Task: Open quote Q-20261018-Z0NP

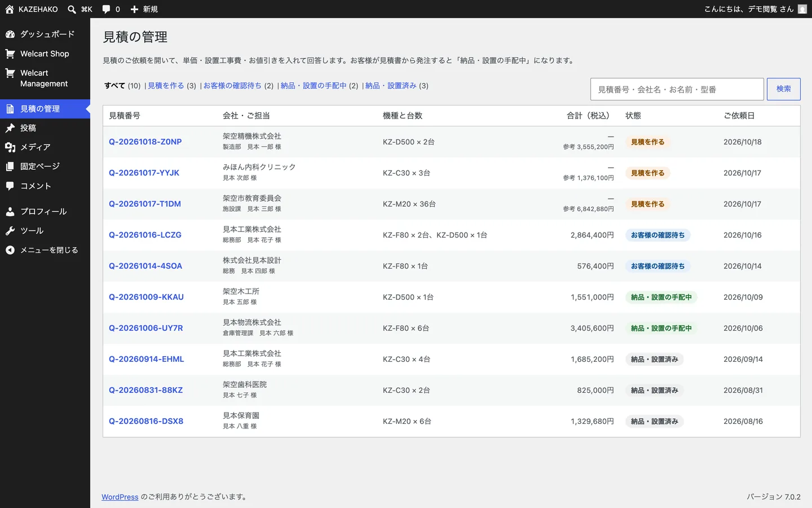Action: click(145, 142)
